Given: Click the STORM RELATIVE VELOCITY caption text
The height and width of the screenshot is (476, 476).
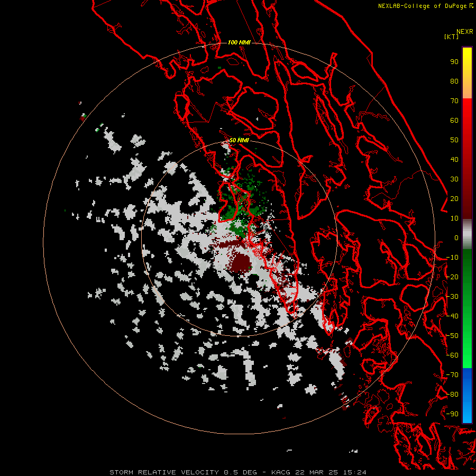Looking at the screenshot, I should click(x=164, y=472).
